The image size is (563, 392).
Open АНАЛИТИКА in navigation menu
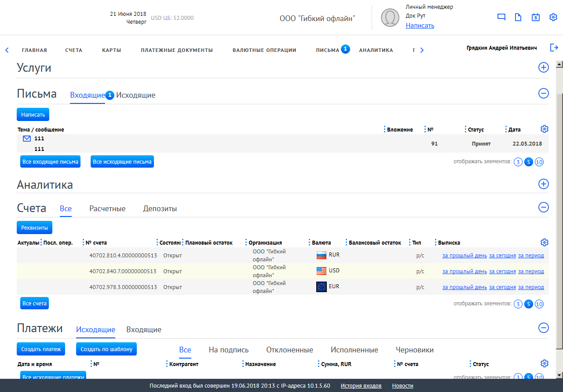(x=376, y=50)
